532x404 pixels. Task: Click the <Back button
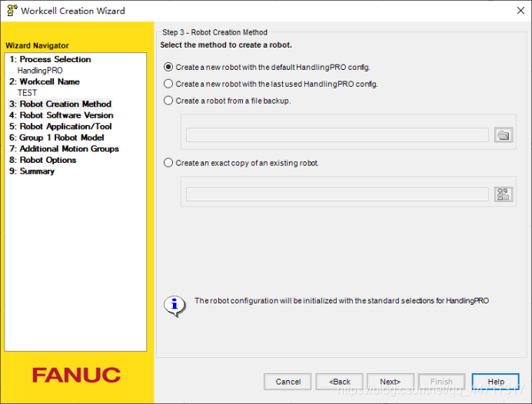tap(339, 382)
